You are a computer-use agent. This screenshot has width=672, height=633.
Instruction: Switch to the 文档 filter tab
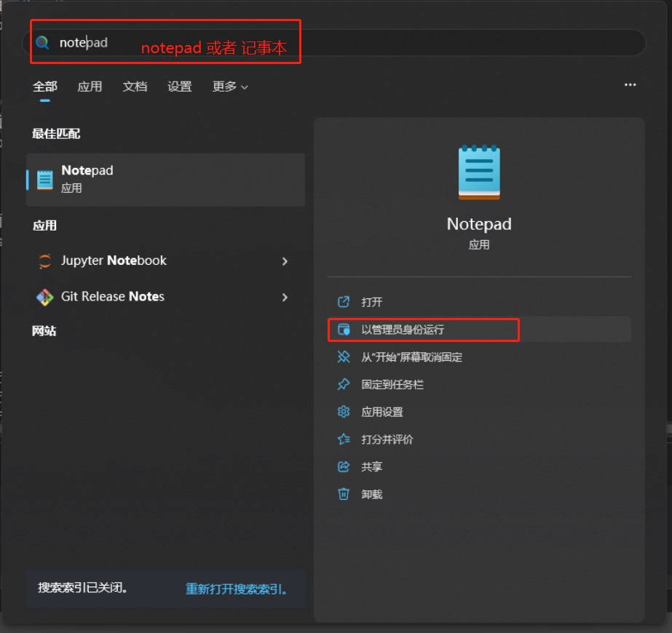click(135, 87)
